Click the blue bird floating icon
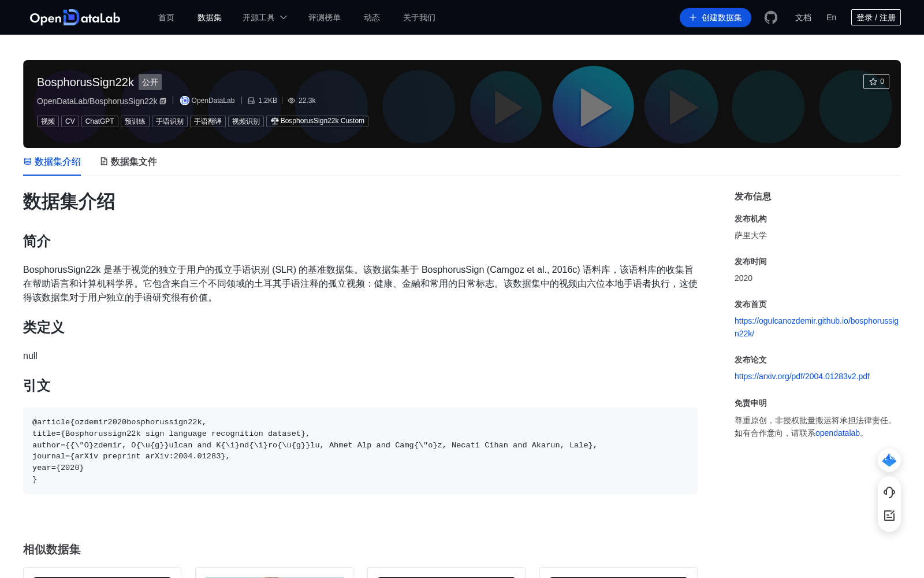Screen dimensions: 924x578 click(x=889, y=460)
